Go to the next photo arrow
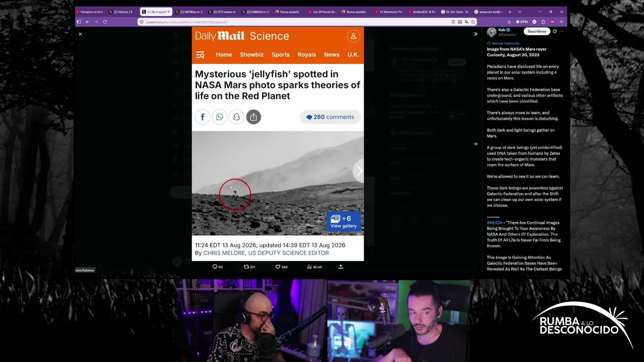 (475, 144)
